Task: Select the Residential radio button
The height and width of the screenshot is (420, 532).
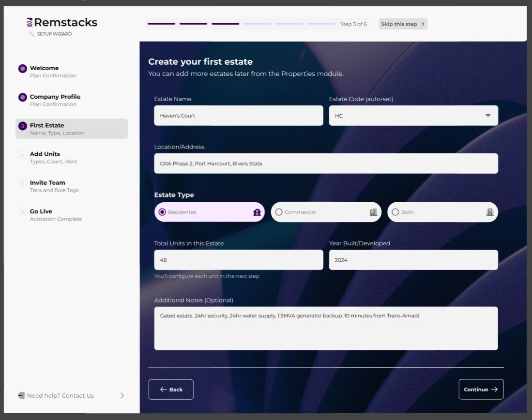Action: [162, 212]
